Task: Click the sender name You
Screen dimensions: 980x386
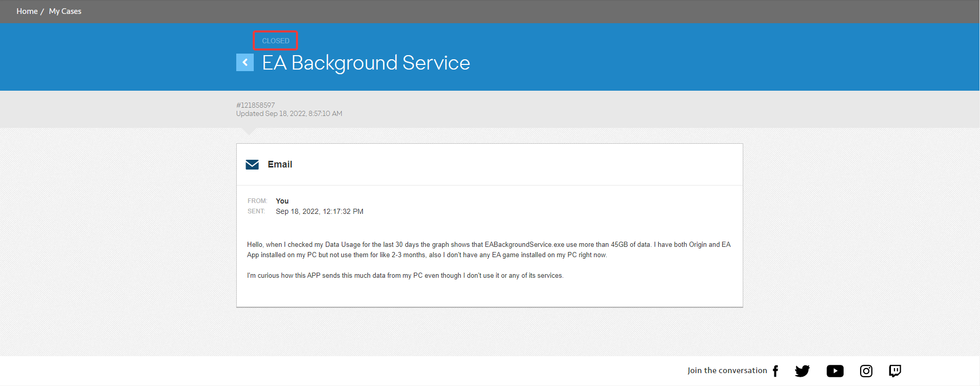Action: point(282,201)
